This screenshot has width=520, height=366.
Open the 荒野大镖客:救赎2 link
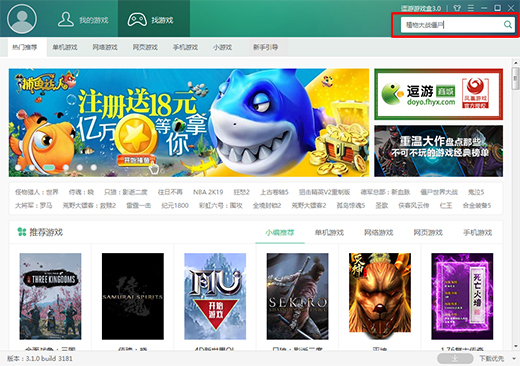(89, 205)
